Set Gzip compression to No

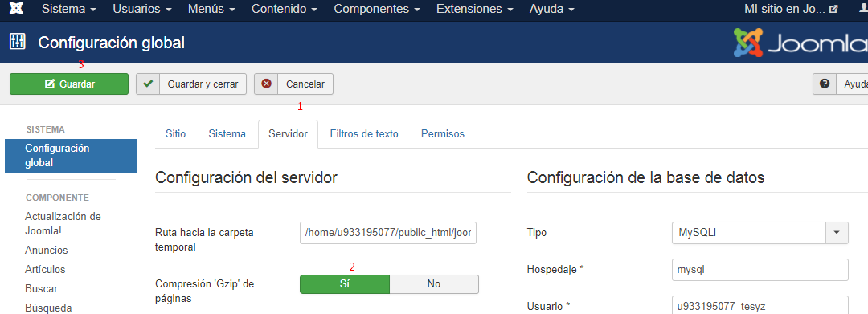(x=434, y=284)
